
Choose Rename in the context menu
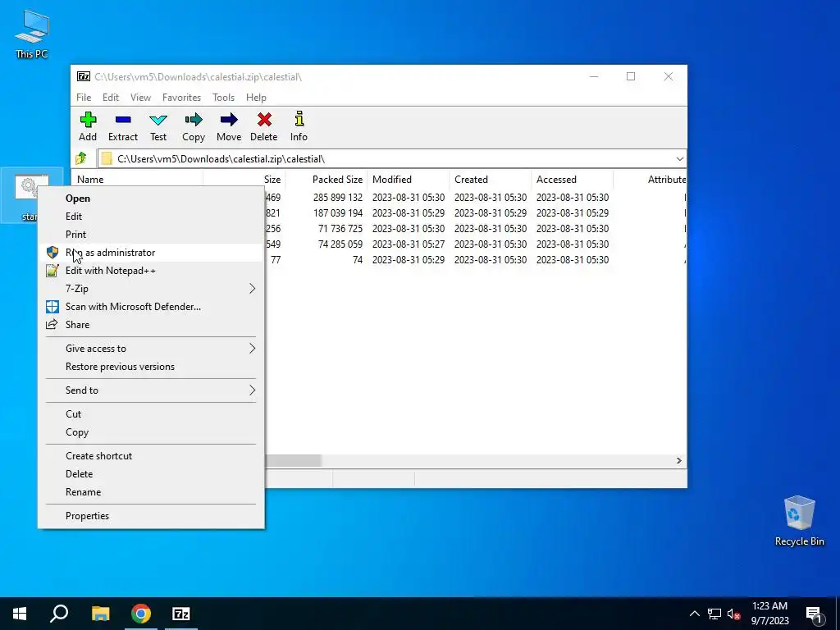151,492
